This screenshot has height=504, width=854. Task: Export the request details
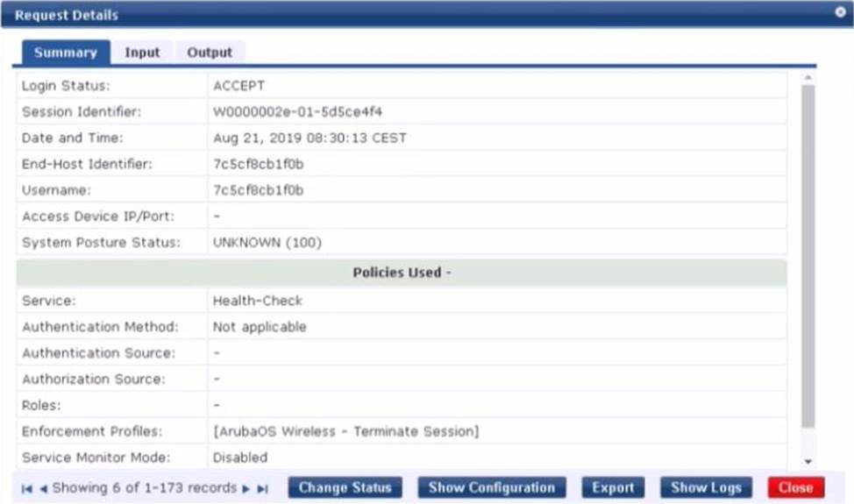point(613,488)
